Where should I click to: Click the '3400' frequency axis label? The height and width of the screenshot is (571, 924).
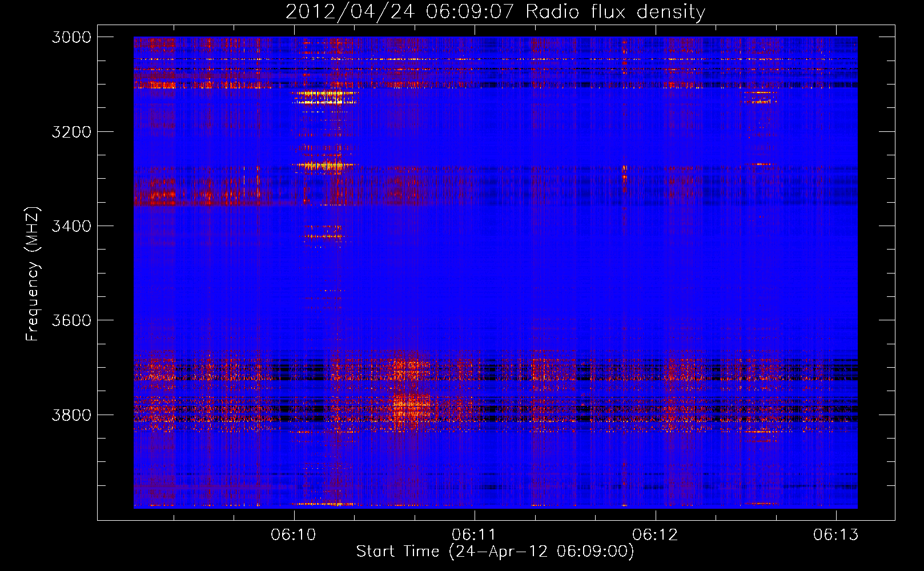click(71, 226)
